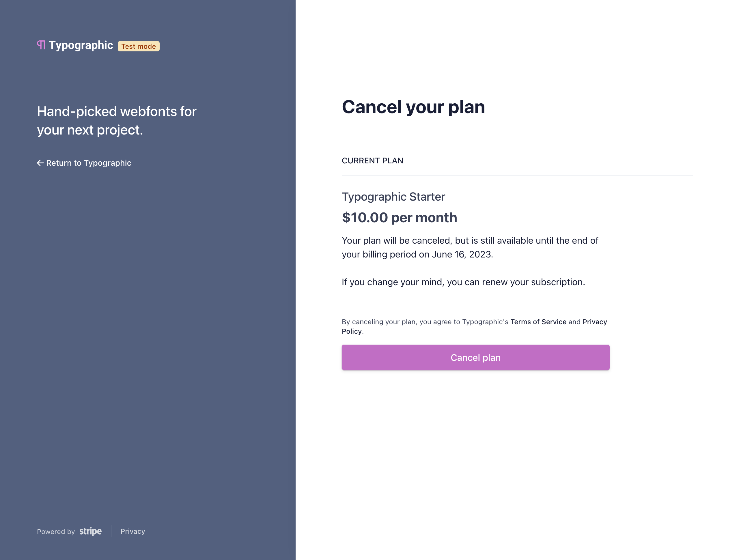Click the Privacy link in the footer
This screenshot has height=560, width=739.
click(133, 531)
